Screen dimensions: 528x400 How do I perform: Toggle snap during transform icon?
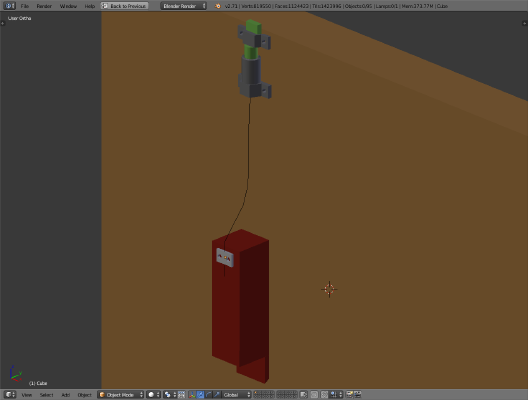[325, 395]
